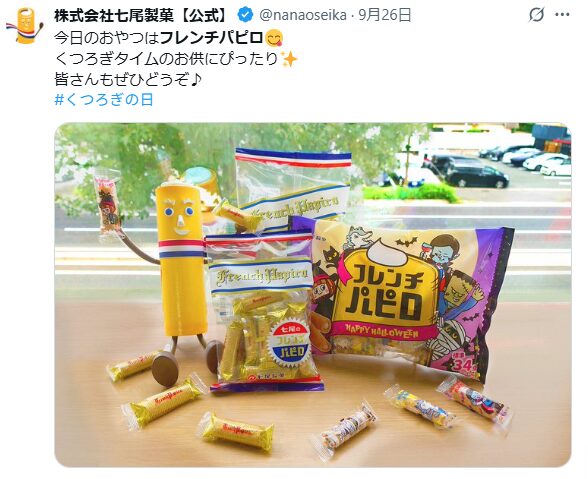Click the Grok slashed-circle icon
588x479 pixels.
click(x=536, y=15)
